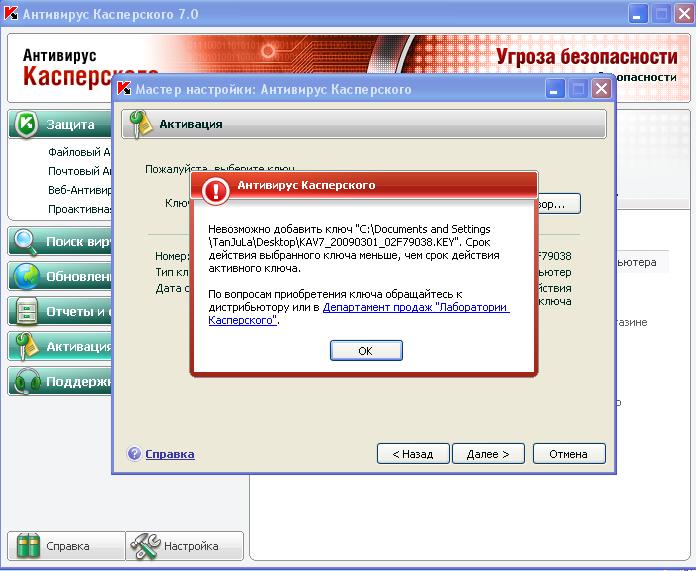The width and height of the screenshot is (696, 571).
Task: Open the Kaspersky Lab sales department link
Action: click(359, 313)
